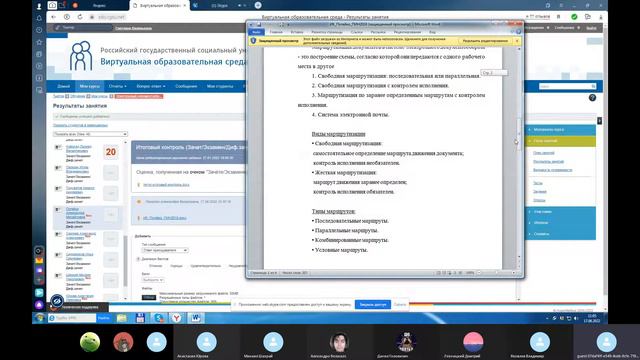The width and height of the screenshot is (640, 360).
Task: Click the system tray clock
Action: [x=592, y=318]
